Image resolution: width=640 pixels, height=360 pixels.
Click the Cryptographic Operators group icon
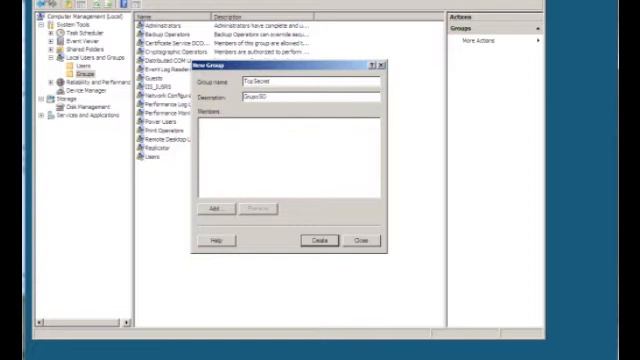pyautogui.click(x=140, y=52)
